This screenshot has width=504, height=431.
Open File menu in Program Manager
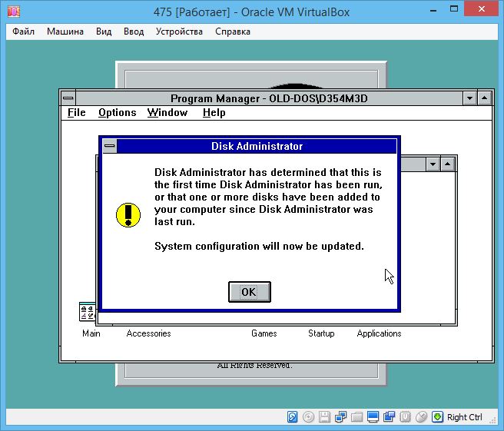pos(77,112)
